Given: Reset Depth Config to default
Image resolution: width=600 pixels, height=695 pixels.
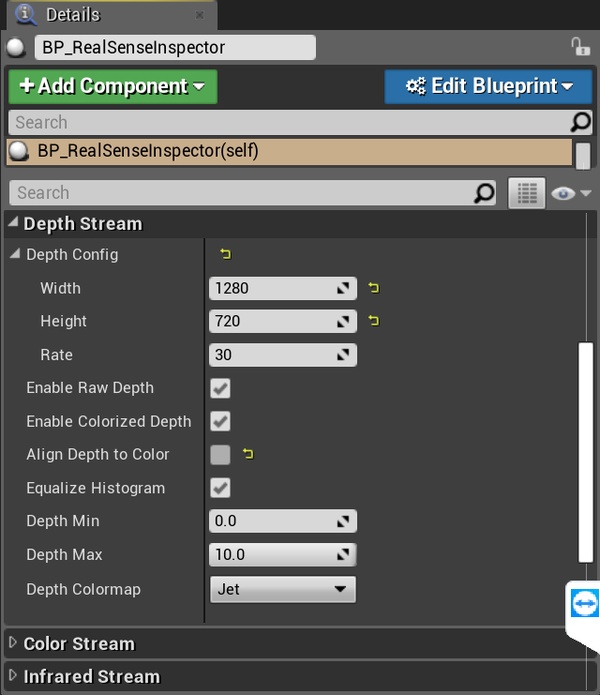Looking at the screenshot, I should pyautogui.click(x=225, y=255).
